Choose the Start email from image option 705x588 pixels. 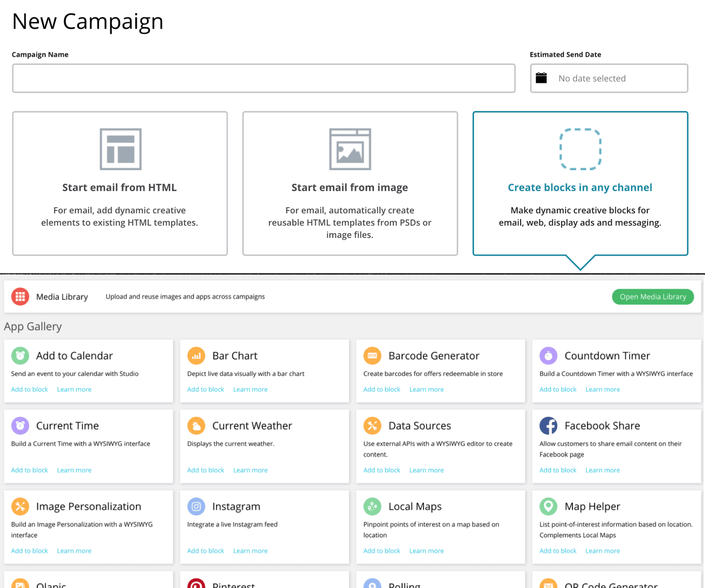pyautogui.click(x=350, y=183)
